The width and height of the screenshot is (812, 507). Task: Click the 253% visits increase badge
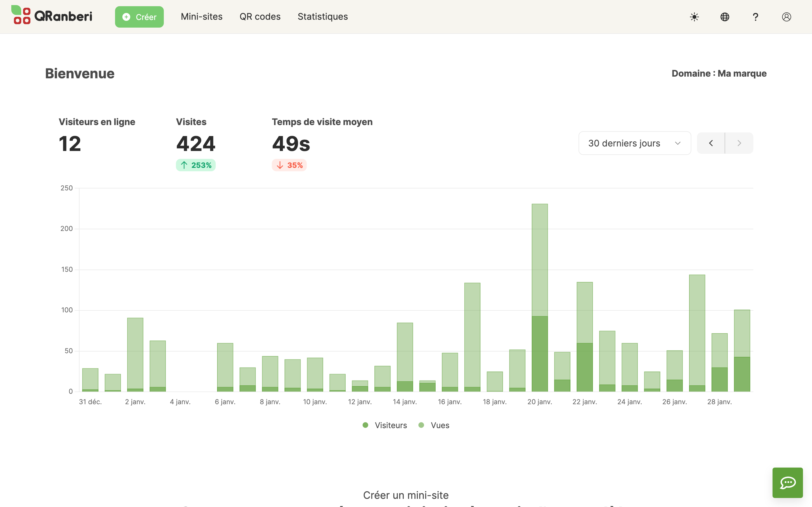tap(196, 165)
